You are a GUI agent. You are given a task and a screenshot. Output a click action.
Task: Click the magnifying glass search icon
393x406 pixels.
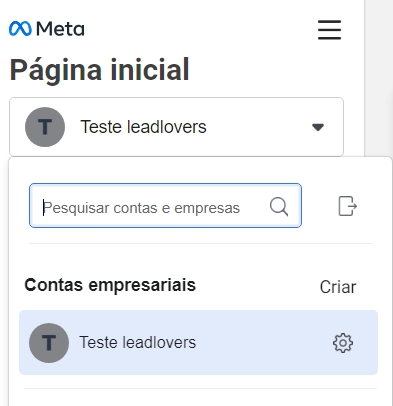click(279, 207)
